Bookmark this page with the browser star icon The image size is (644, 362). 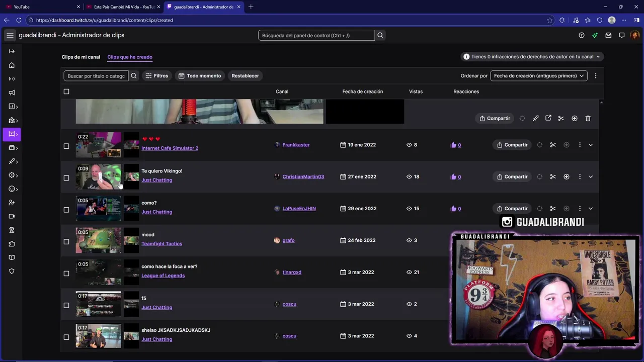tap(549, 20)
